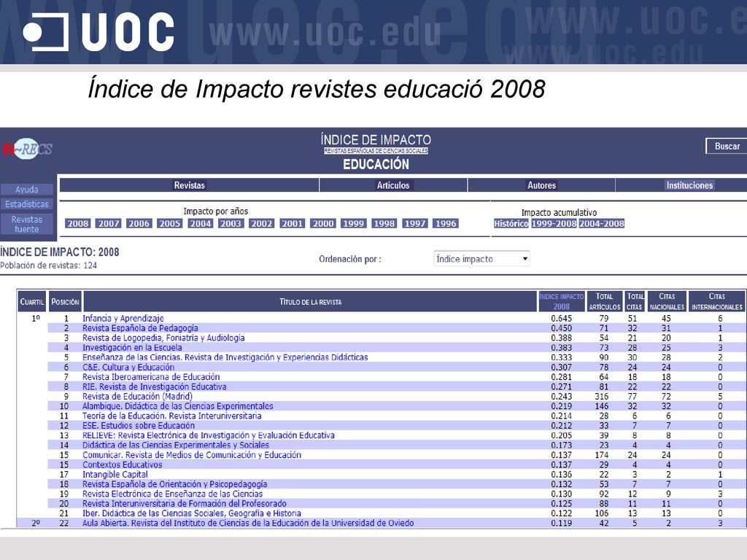Screen dimensions: 747x560
Task: Open Comunicar journal link
Action: [192, 455]
